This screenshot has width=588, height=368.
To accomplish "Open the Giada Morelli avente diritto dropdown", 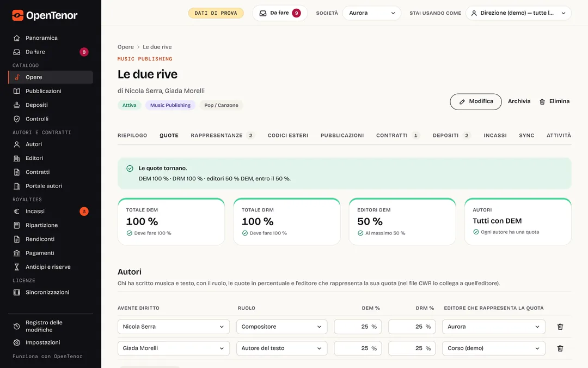I will (174, 348).
